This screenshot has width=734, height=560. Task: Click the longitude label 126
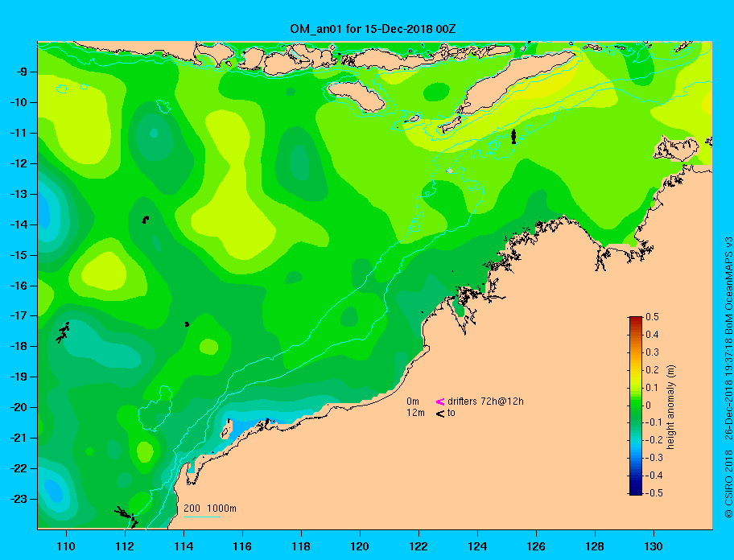click(x=536, y=546)
